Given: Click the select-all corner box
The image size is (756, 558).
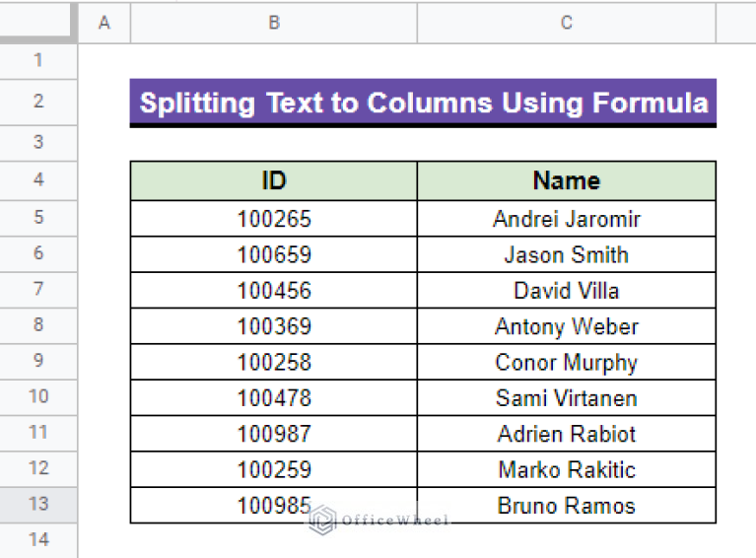Looking at the screenshot, I should [x=37, y=23].
